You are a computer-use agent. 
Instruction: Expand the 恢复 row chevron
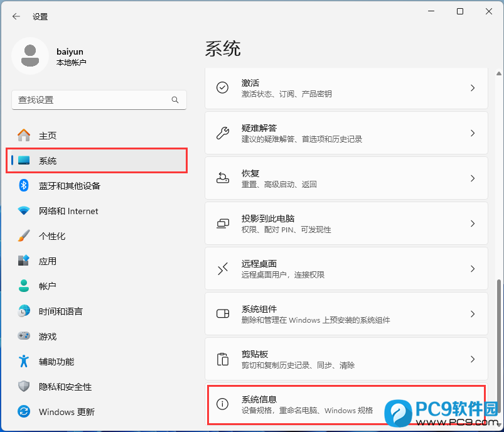[473, 178]
